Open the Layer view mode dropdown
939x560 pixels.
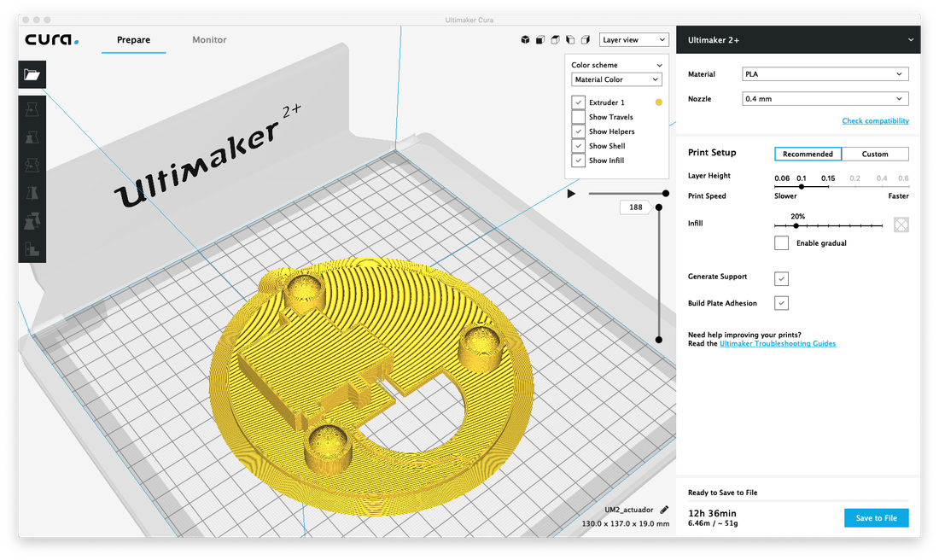coord(634,39)
